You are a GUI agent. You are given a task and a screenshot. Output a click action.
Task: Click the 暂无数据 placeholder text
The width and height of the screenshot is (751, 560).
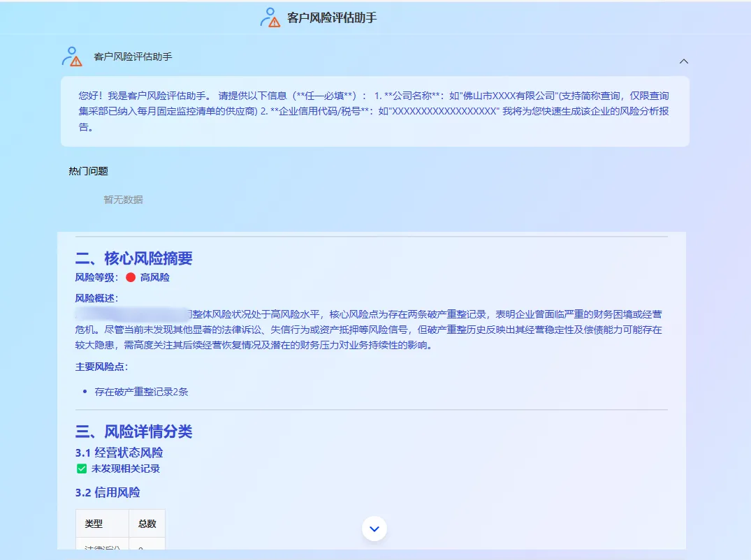(123, 200)
